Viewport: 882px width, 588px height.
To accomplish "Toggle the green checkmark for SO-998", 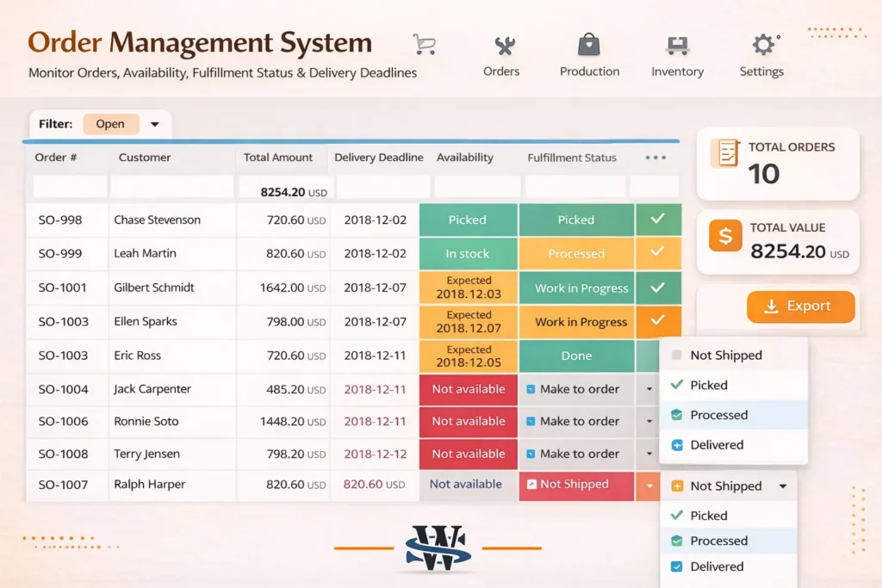I will point(658,220).
